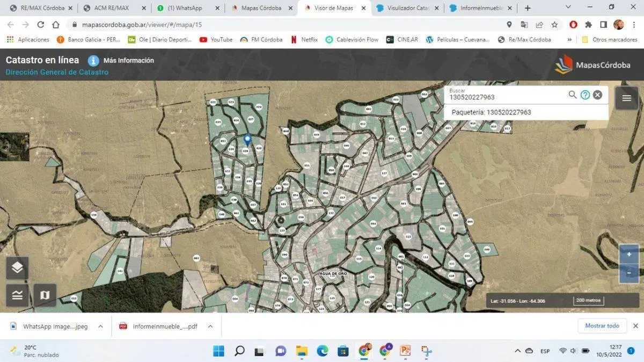
Task: Open YouTube bookmark
Action: [x=216, y=40]
